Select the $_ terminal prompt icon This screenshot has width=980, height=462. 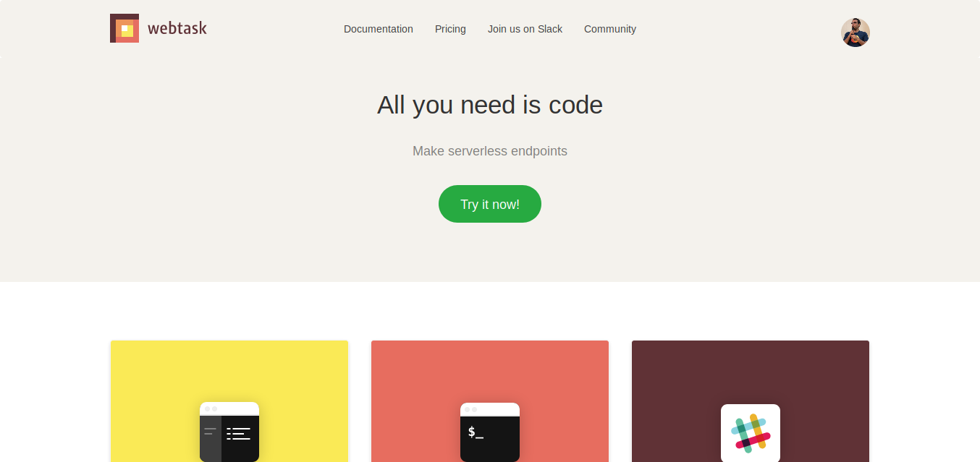476,433
